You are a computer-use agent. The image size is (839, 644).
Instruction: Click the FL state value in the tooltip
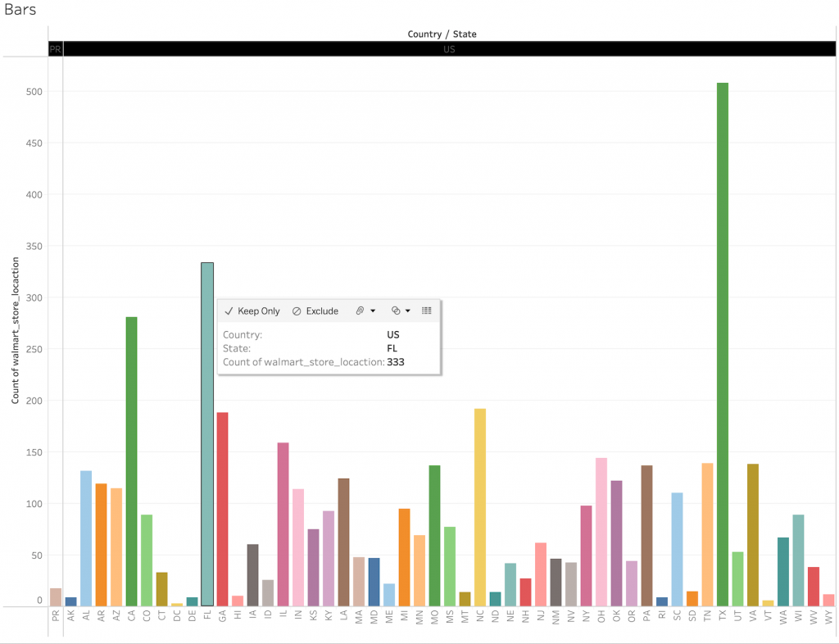coord(392,348)
